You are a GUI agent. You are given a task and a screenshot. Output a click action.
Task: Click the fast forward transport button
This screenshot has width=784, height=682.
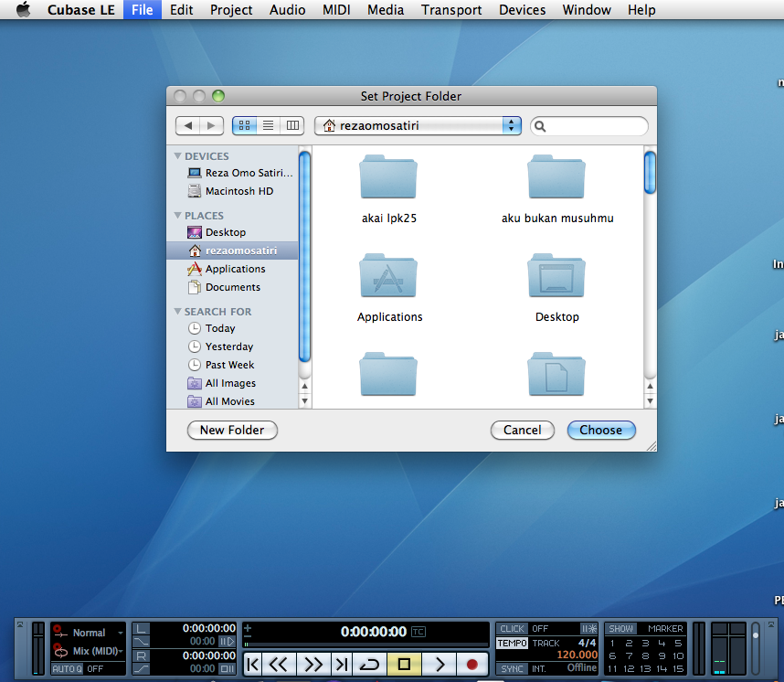313,665
